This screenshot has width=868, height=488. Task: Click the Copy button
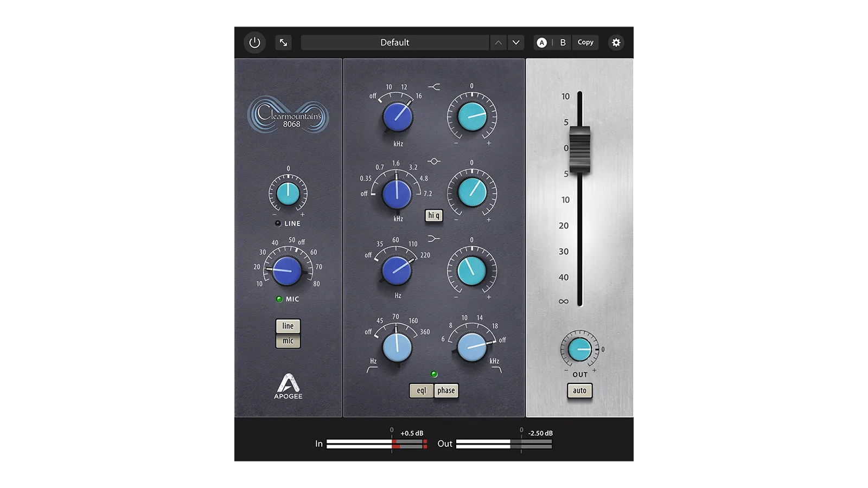click(x=585, y=42)
